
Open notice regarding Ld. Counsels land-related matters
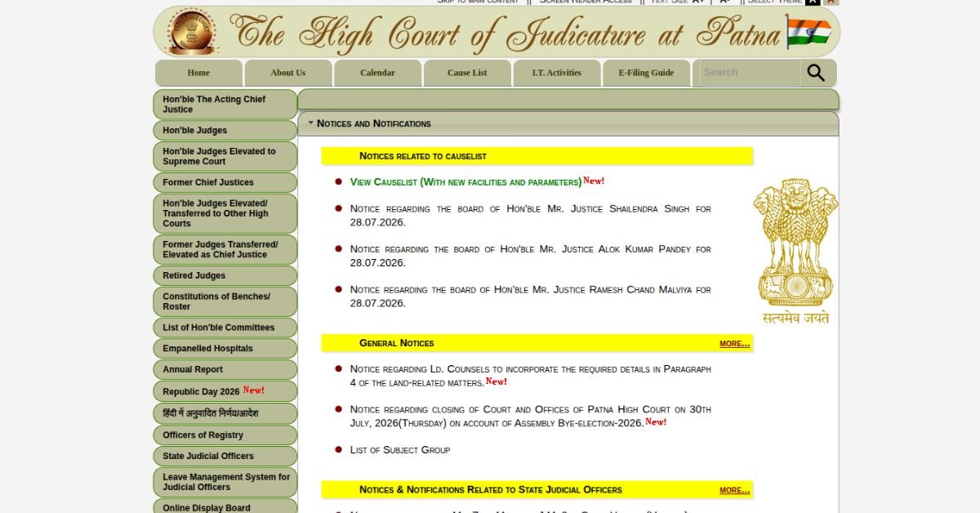point(530,376)
